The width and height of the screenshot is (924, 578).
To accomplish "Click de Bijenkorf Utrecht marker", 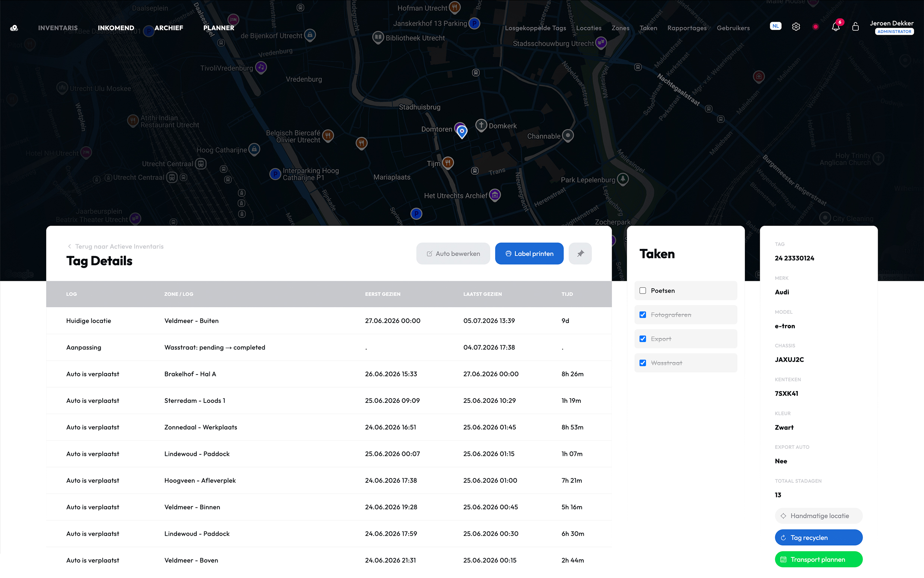I will [x=310, y=35].
